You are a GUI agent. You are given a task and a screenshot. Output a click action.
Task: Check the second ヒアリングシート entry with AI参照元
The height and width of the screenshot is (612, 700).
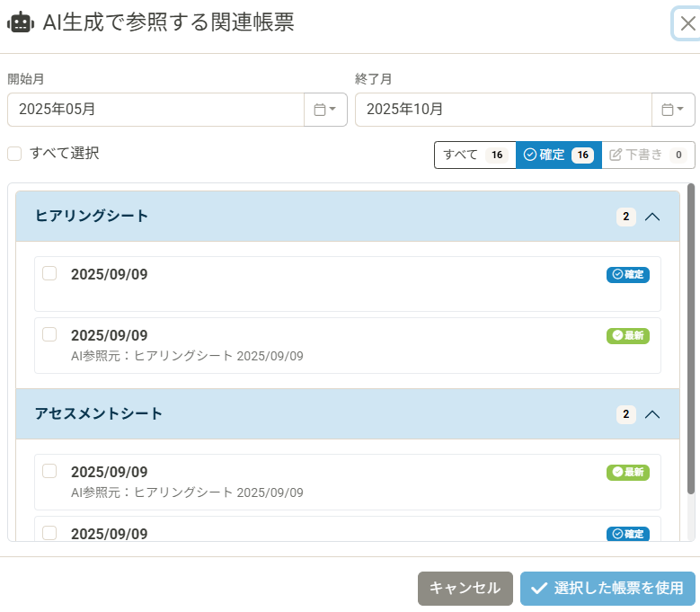point(49,334)
